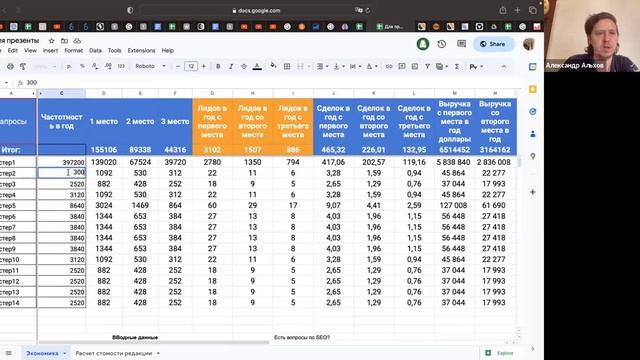Click the print icon
The width and height of the screenshot is (640, 360).
click(10, 66)
